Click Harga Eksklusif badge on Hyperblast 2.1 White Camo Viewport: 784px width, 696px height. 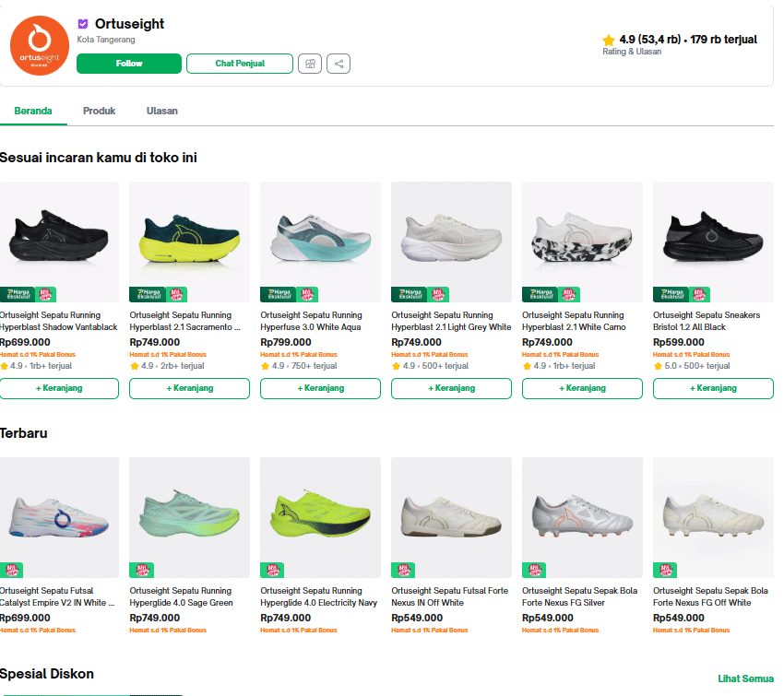tap(540, 294)
